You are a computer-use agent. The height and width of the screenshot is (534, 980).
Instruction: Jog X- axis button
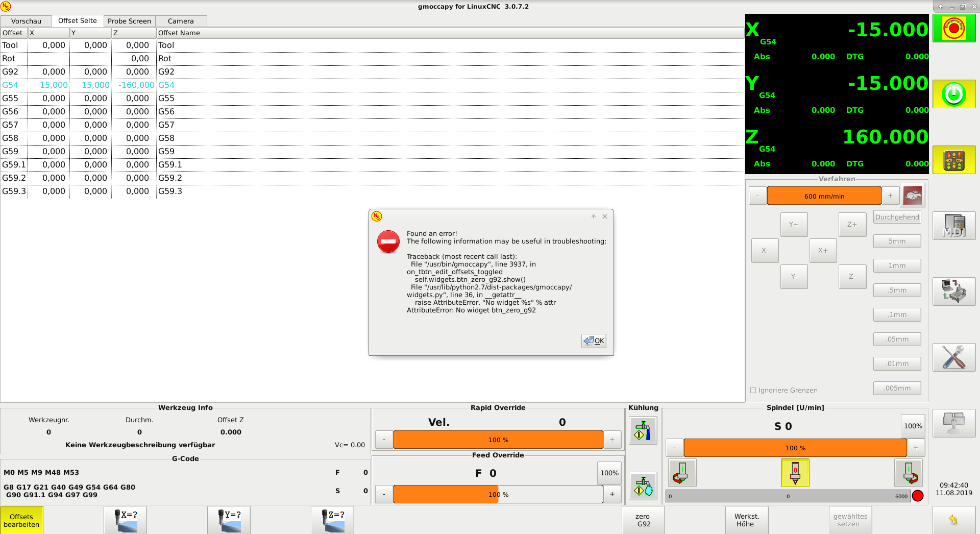tap(765, 251)
